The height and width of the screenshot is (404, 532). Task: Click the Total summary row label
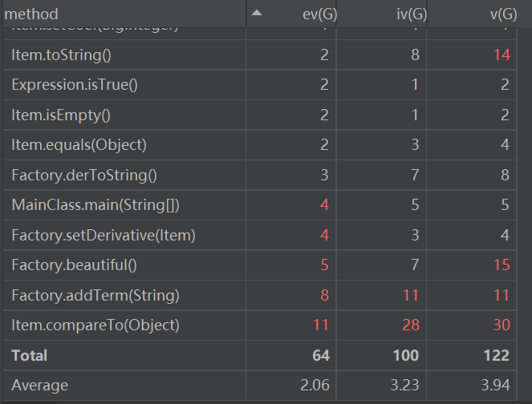click(30, 355)
